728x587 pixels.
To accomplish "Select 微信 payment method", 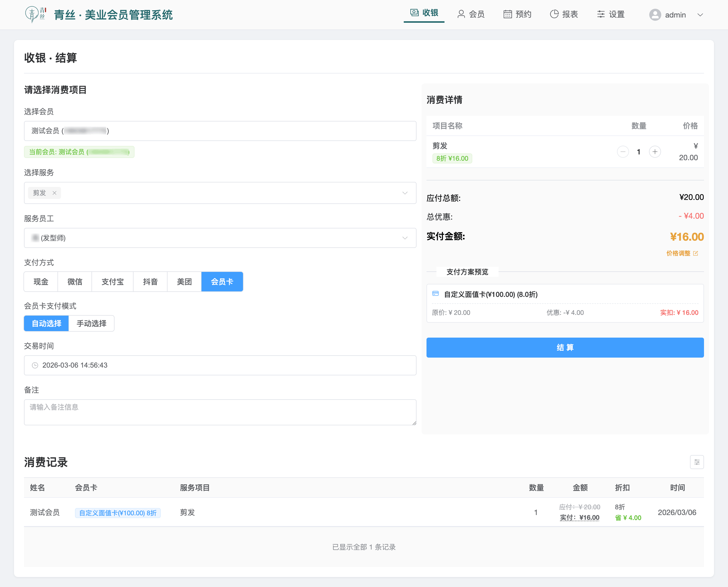I will [x=75, y=282].
